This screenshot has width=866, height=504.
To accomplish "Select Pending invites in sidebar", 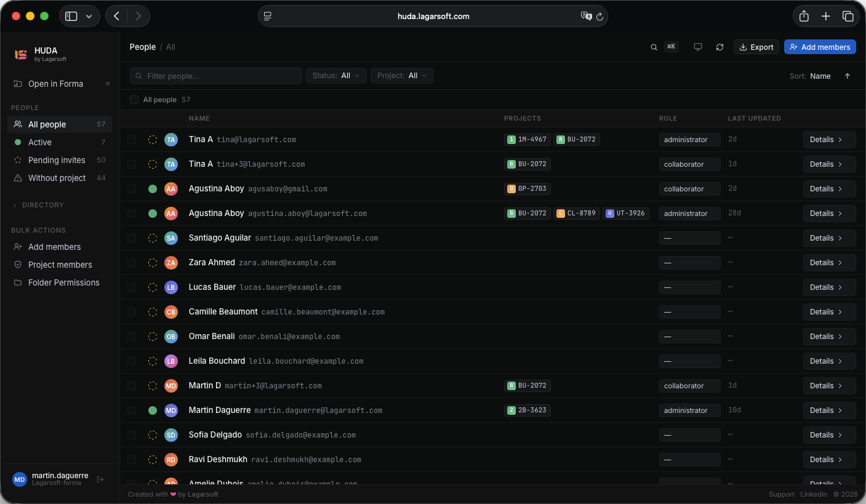I will click(60, 160).
